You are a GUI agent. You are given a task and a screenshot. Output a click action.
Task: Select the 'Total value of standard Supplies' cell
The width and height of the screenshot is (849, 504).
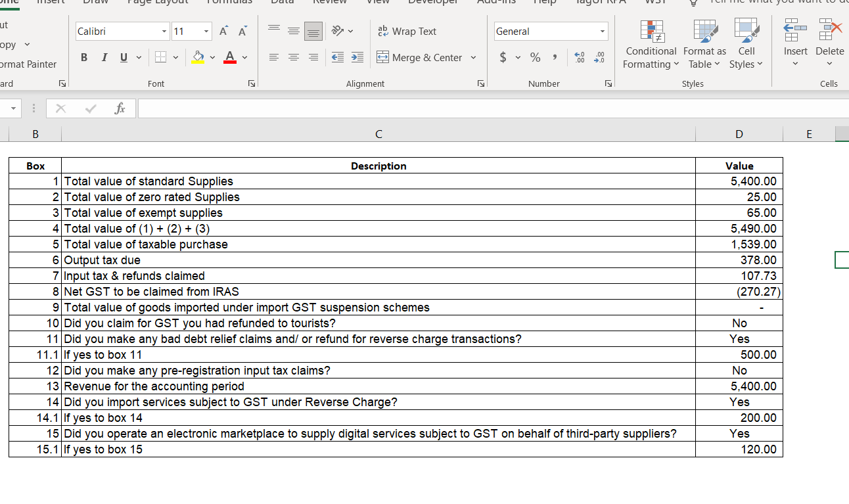[x=379, y=181]
